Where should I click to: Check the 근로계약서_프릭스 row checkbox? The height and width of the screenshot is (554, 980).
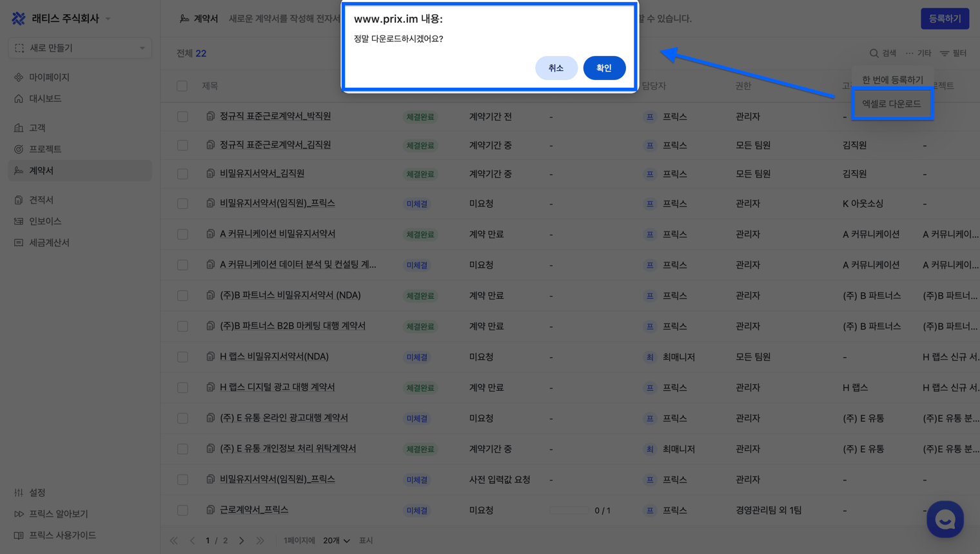[x=183, y=510]
